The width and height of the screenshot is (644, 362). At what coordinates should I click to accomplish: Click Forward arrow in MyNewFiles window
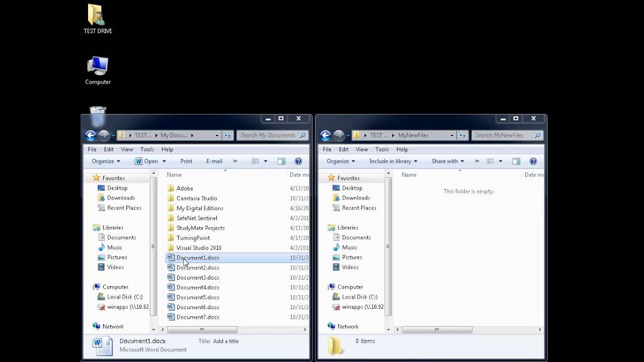tap(339, 135)
